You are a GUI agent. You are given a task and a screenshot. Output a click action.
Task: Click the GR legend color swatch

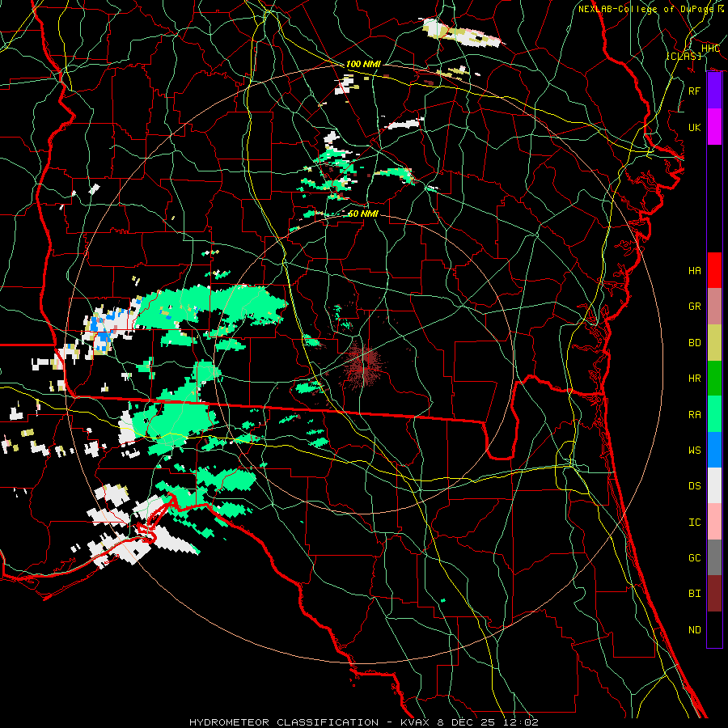tap(714, 307)
